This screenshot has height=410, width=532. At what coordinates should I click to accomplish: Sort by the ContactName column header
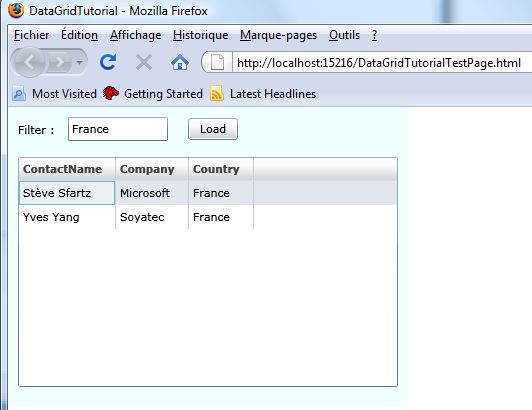click(67, 169)
